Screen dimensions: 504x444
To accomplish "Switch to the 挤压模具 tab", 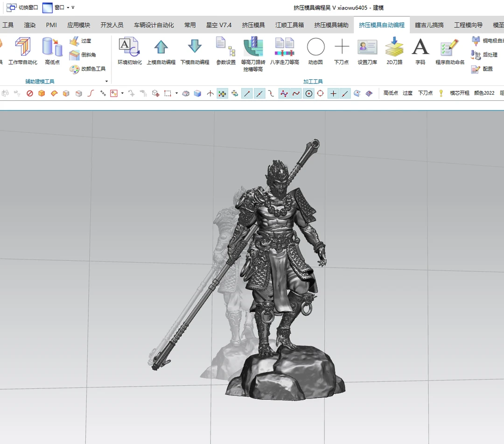I will [x=253, y=25].
